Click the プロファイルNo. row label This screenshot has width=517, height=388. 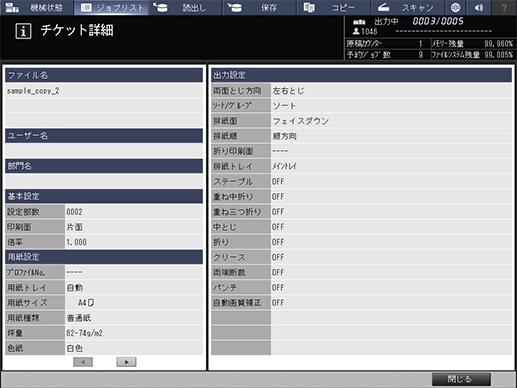35,272
